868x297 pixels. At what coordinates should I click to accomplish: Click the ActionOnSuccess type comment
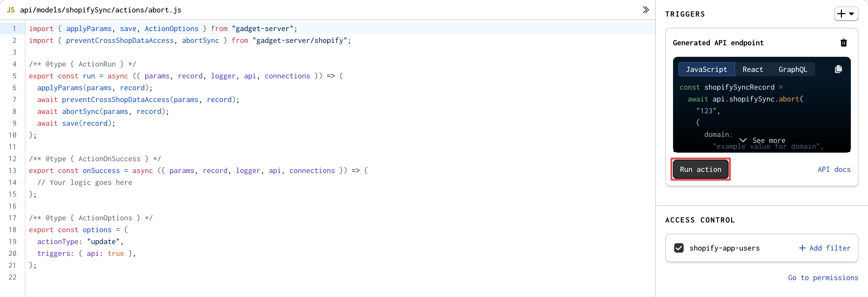95,159
